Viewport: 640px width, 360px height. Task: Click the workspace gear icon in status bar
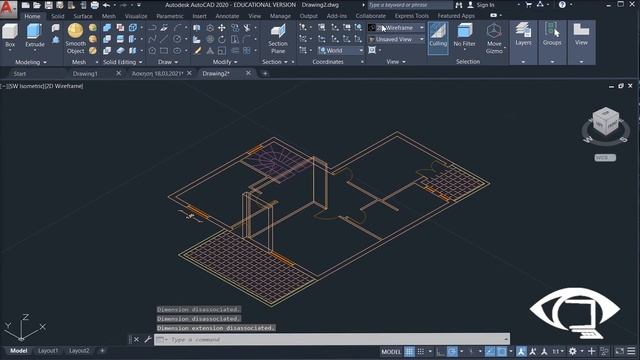(x=573, y=351)
